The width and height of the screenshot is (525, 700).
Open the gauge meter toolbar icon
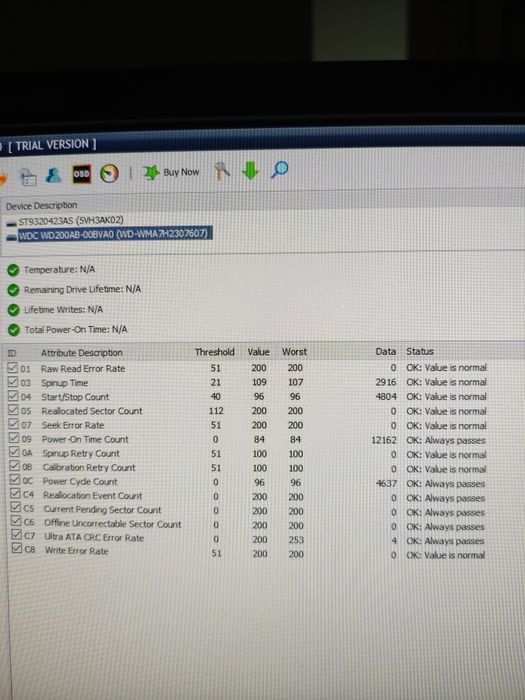[x=109, y=173]
